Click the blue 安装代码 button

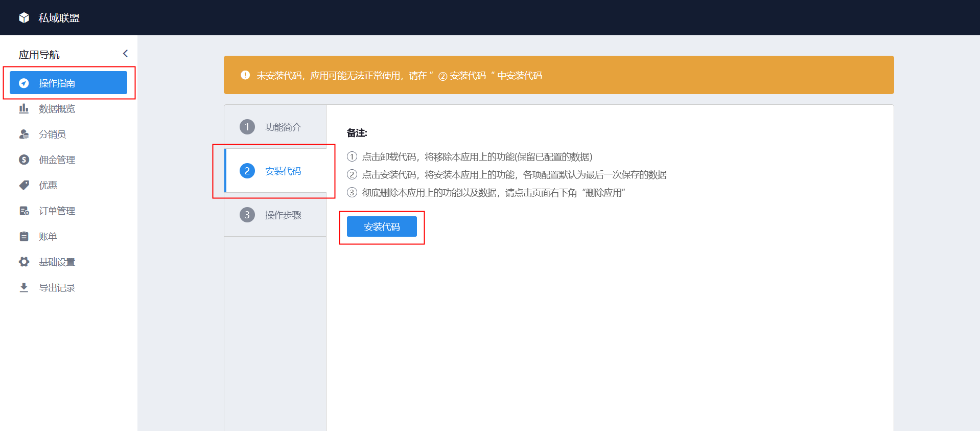click(382, 226)
